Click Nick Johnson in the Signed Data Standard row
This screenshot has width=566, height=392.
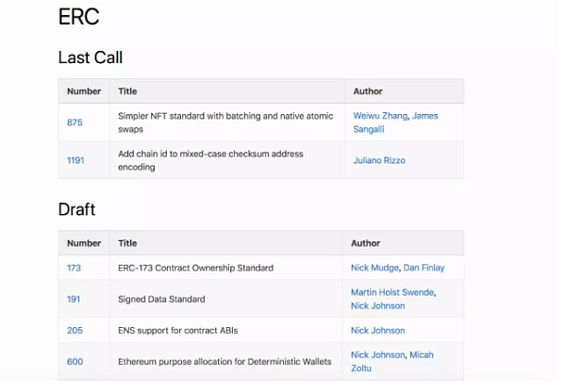[377, 306]
